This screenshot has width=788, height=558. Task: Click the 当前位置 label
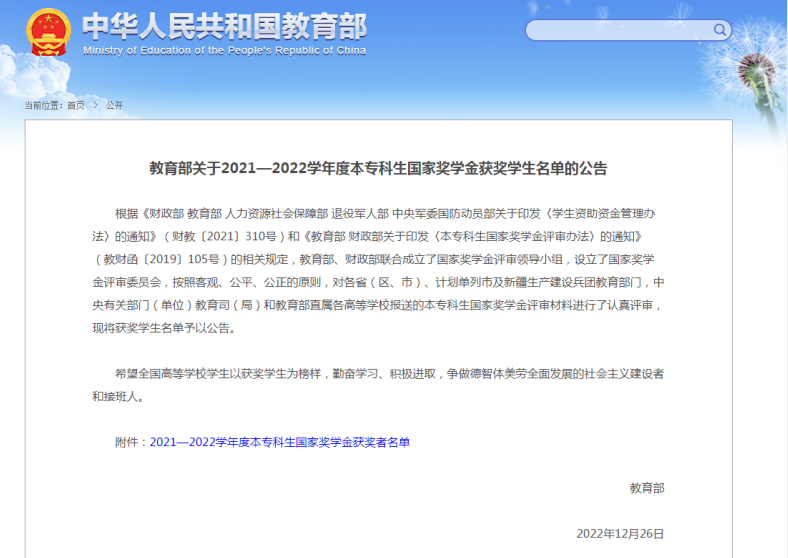coord(43,105)
